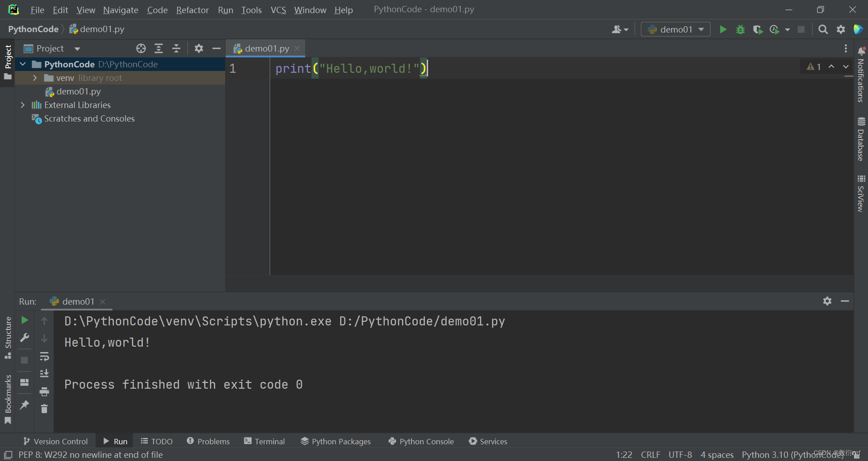Screen dimensions: 868x461
Task: Toggle the Database side panel
Action: (x=861, y=139)
